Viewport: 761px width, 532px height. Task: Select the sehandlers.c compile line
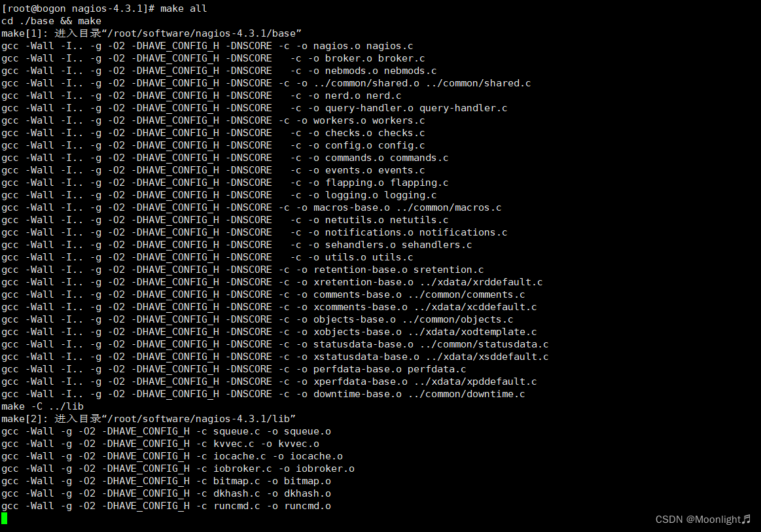236,245
